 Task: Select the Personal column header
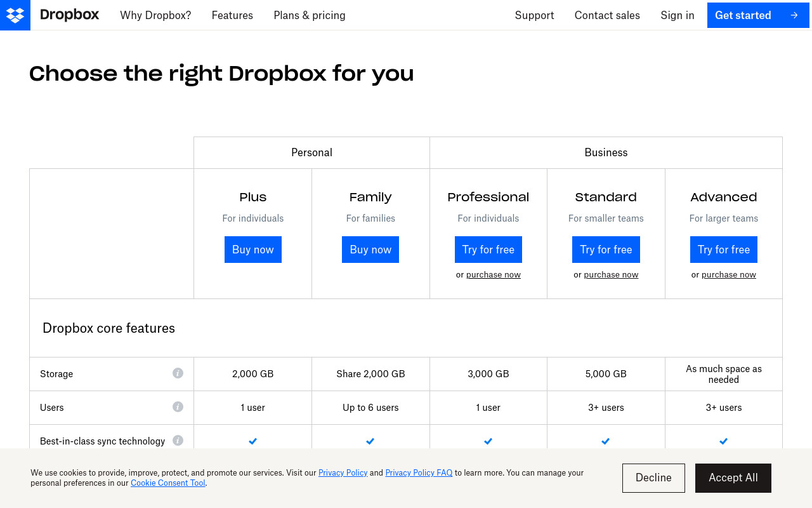pos(311,152)
